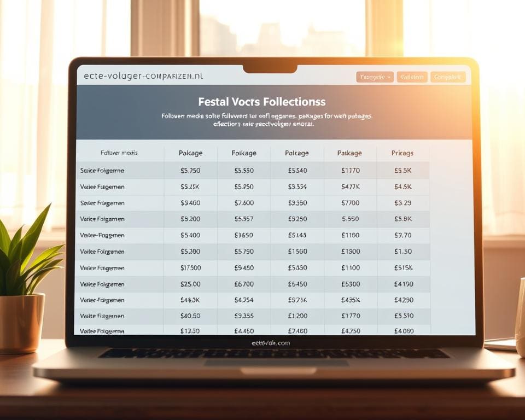
Task: Select the £1.200 table cell
Action: click(x=297, y=316)
